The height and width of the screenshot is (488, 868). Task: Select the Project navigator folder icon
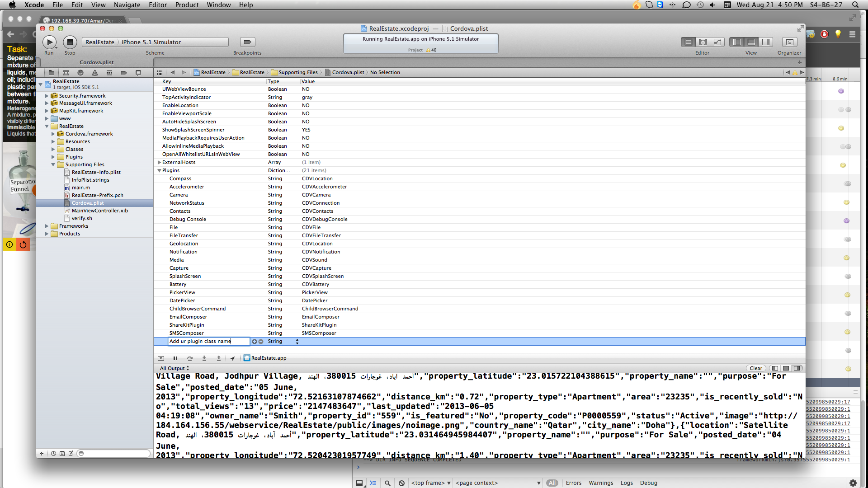click(x=52, y=73)
